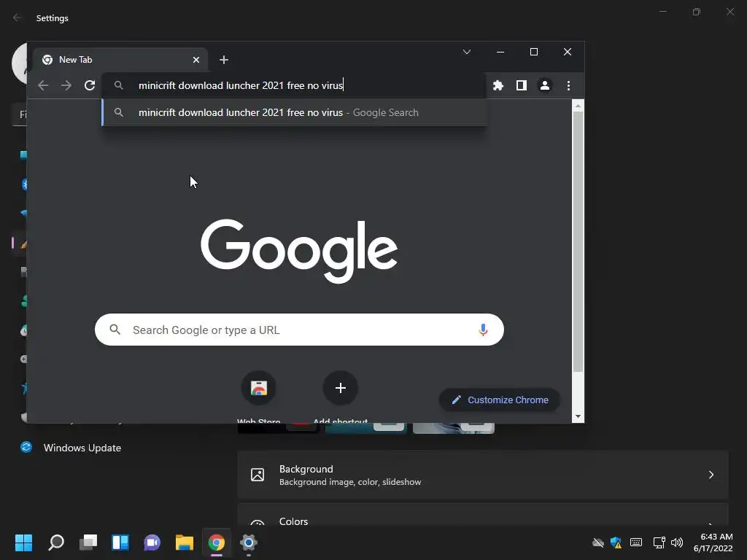Click Chrome back navigation arrow

[43, 85]
